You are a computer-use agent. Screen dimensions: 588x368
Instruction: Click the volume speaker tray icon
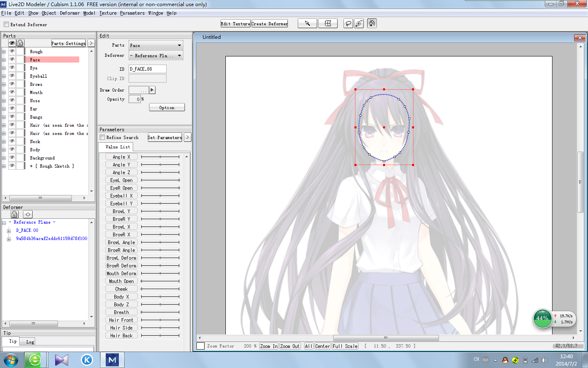(x=544, y=360)
